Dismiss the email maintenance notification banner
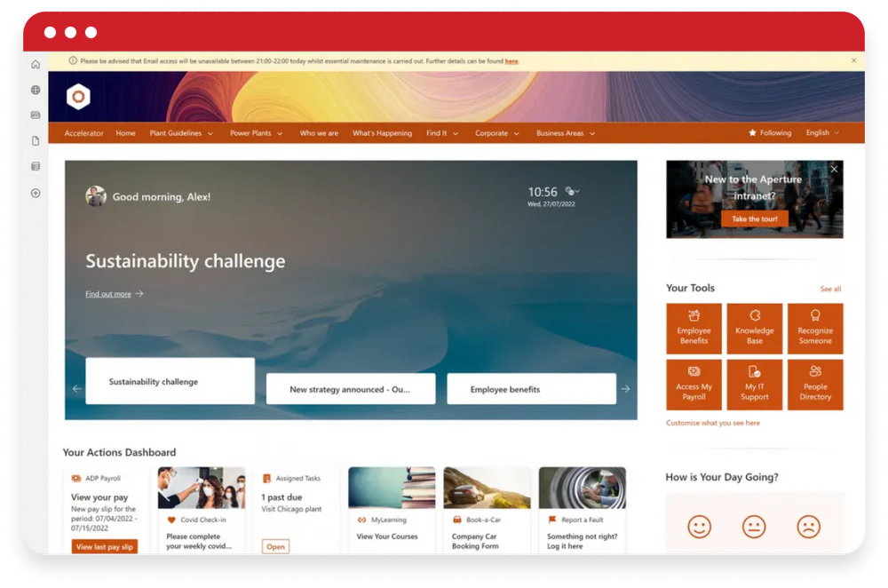Image resolution: width=888 pixels, height=588 pixels. 853,60
